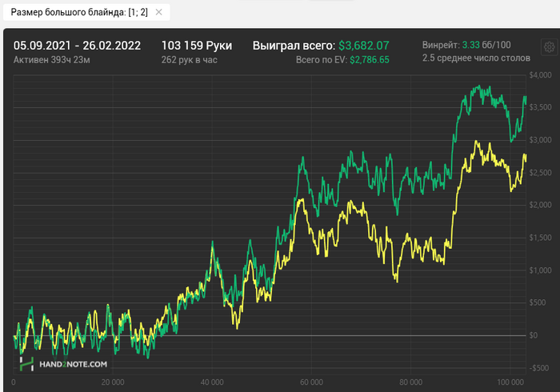Image resolution: width=560 pixels, height=392 pixels.
Task: Click the winrate 3.33 бб/100 value
Action: pyautogui.click(x=486, y=45)
